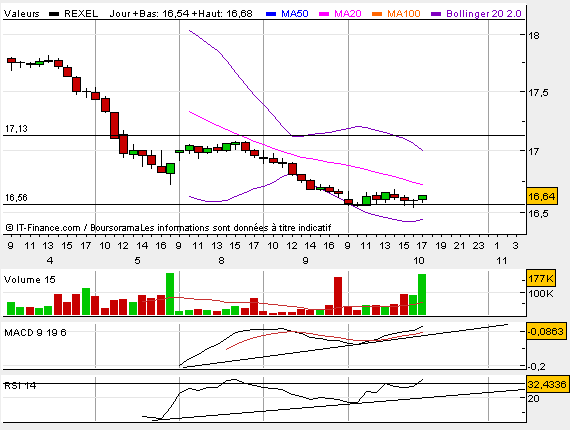Click the 18 price axis label
The width and height of the screenshot is (570, 430).
point(534,36)
